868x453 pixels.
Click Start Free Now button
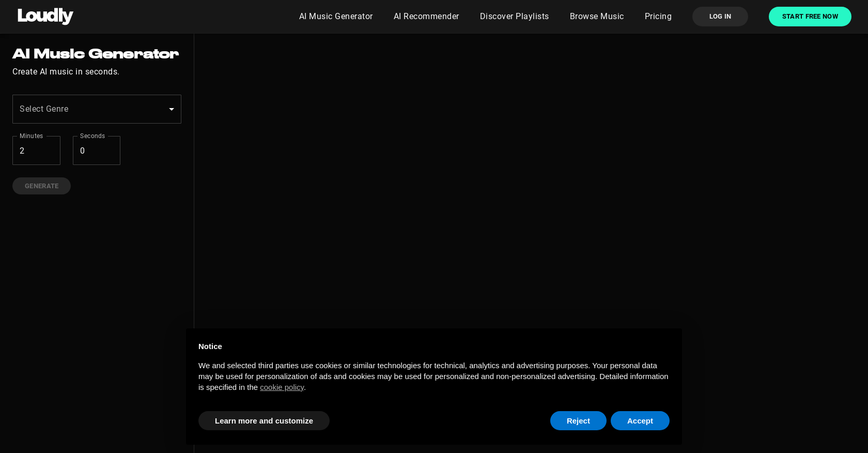coord(810,17)
